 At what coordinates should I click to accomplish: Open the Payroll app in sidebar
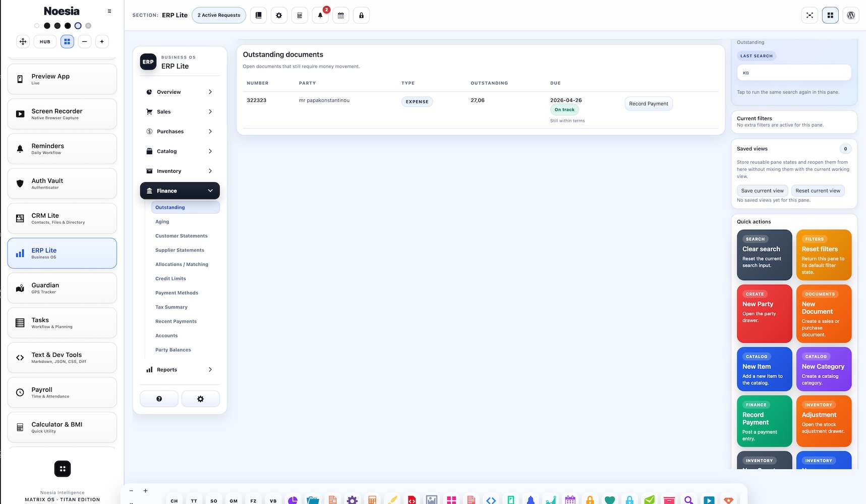click(x=62, y=392)
